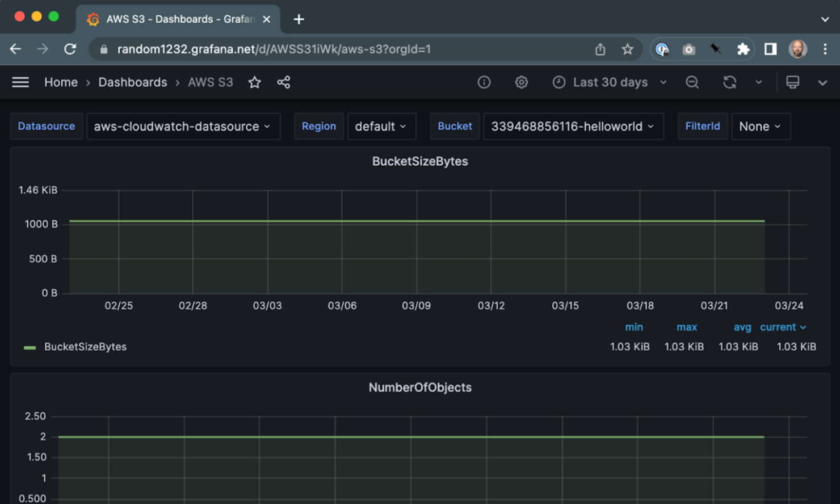Viewport: 840px width, 504px height.
Task: Enable kiosk mode via the monitor icon
Action: 792,82
